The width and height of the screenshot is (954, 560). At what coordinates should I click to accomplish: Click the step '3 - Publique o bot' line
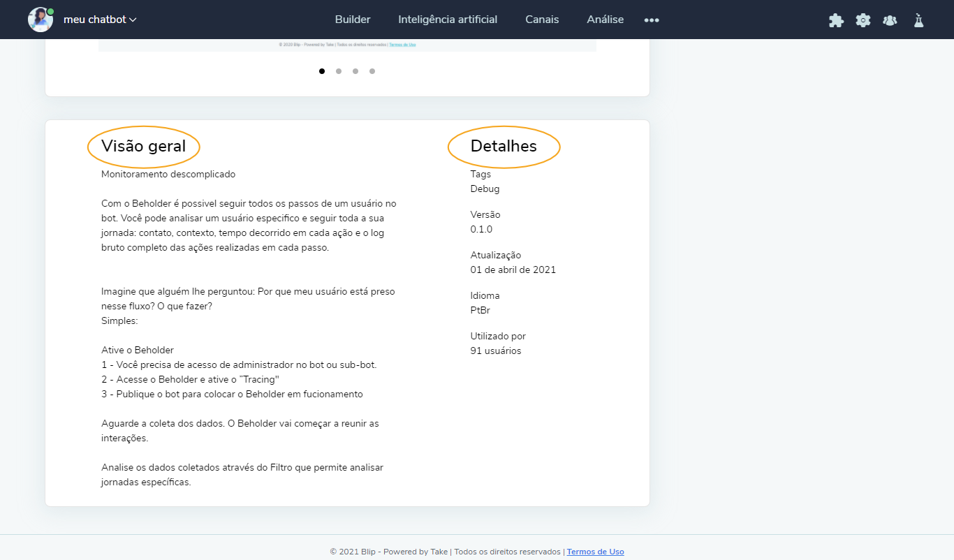(232, 394)
